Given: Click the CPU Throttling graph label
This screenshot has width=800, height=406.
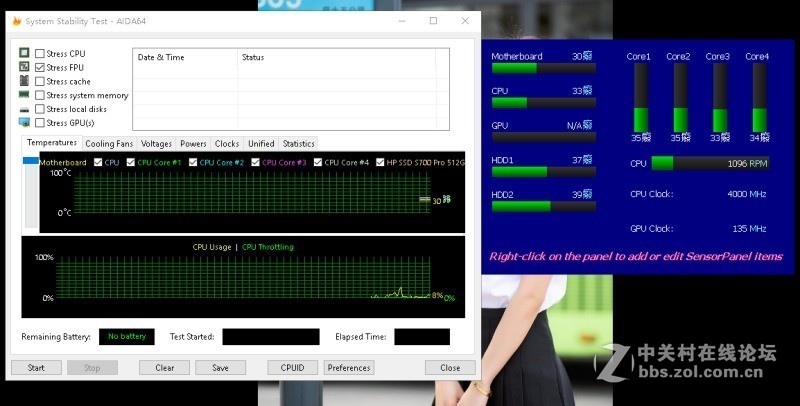Looking at the screenshot, I should [268, 247].
